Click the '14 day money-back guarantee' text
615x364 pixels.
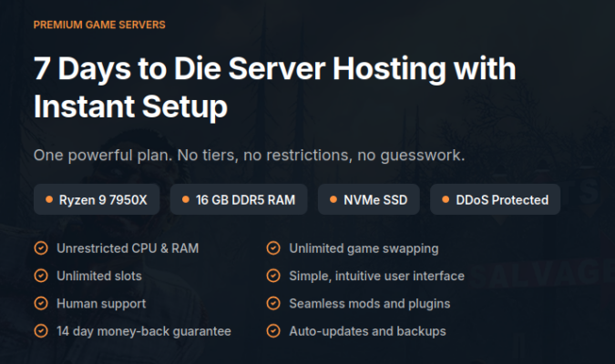click(144, 331)
